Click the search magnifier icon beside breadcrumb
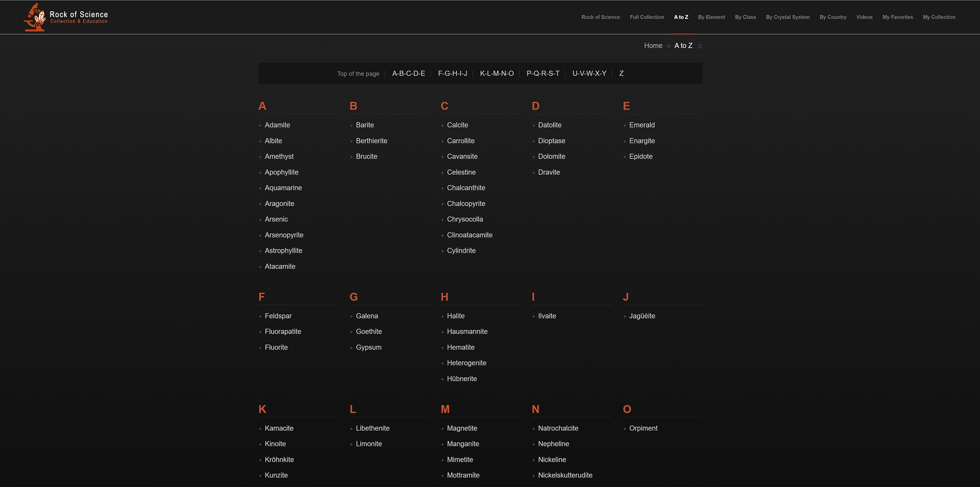980x487 pixels. [700, 46]
